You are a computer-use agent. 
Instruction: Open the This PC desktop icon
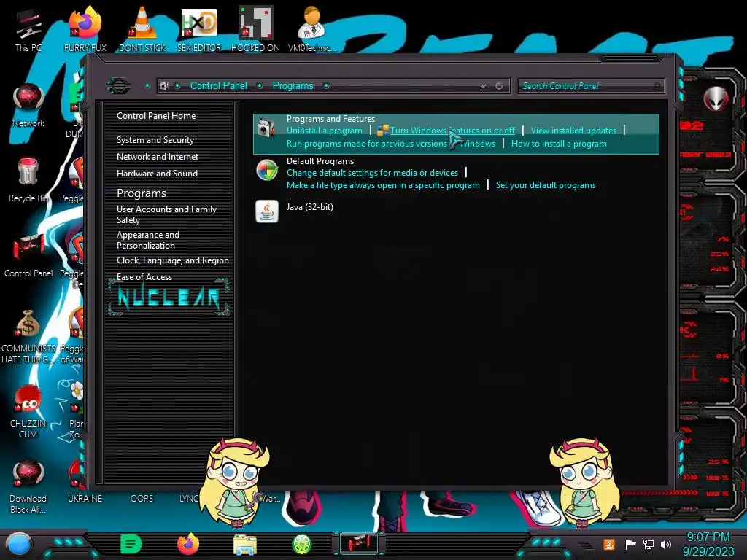pos(28,29)
